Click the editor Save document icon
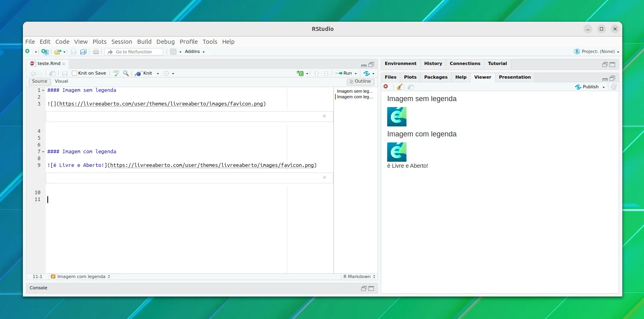644x319 pixels. pos(65,73)
